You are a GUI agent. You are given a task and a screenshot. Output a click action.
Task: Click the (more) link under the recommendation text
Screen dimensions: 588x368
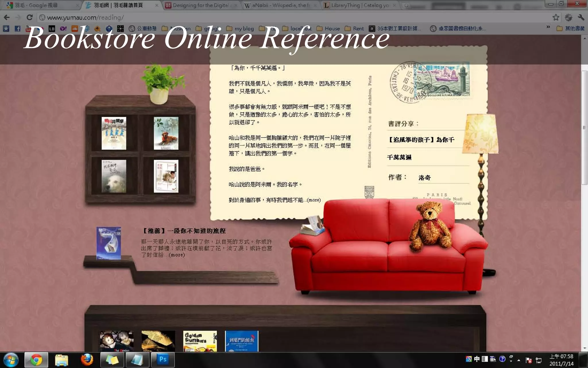pyautogui.click(x=177, y=255)
